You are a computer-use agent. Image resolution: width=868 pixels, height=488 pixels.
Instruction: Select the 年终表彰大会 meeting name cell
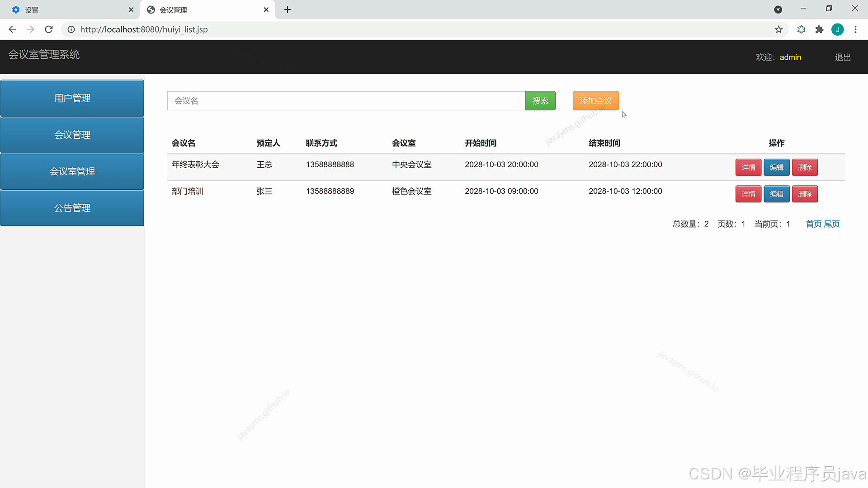click(195, 164)
